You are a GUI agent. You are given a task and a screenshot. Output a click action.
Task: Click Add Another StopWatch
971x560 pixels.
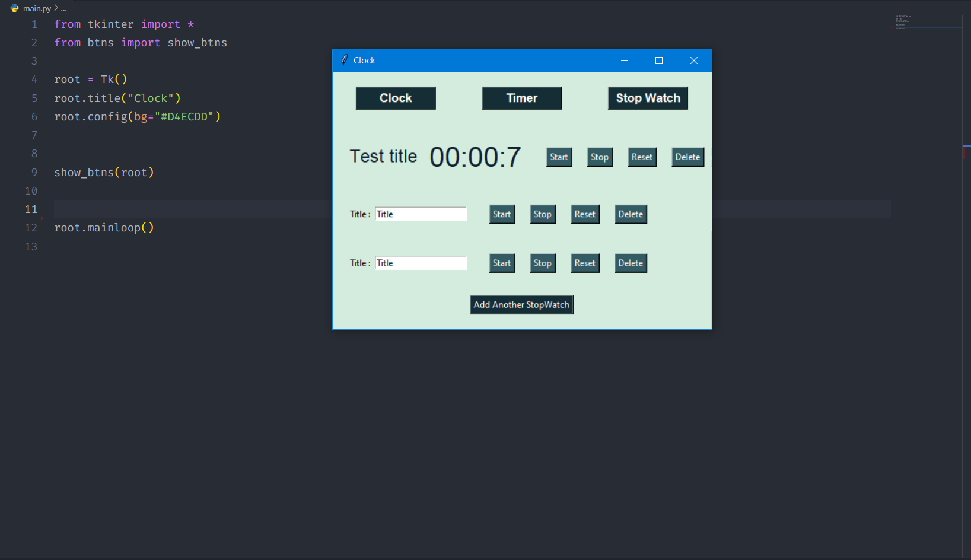coord(521,304)
